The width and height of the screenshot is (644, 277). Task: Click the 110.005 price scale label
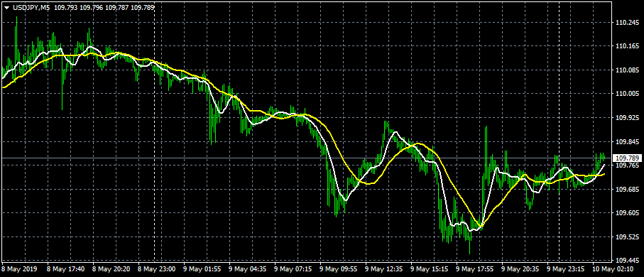[627, 94]
